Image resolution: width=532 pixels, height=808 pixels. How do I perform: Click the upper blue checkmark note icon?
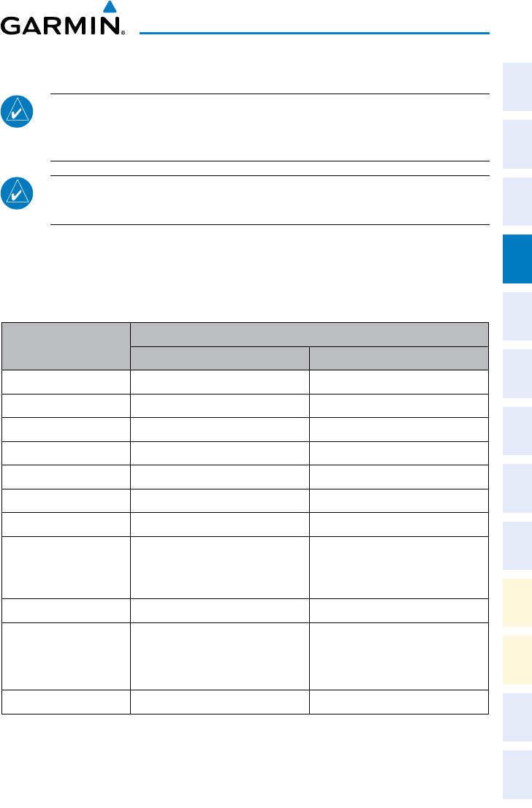tap(17, 111)
